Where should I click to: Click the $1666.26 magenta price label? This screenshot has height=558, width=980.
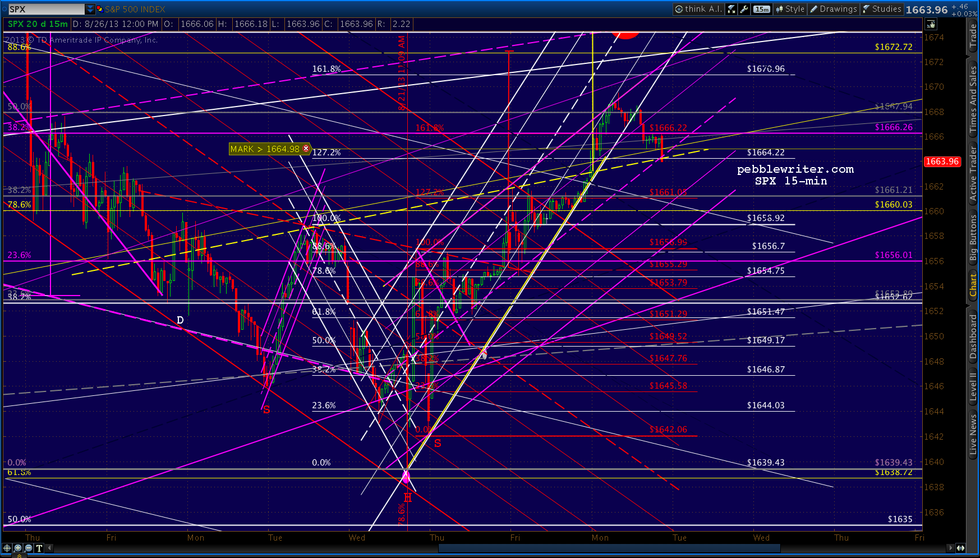[894, 127]
